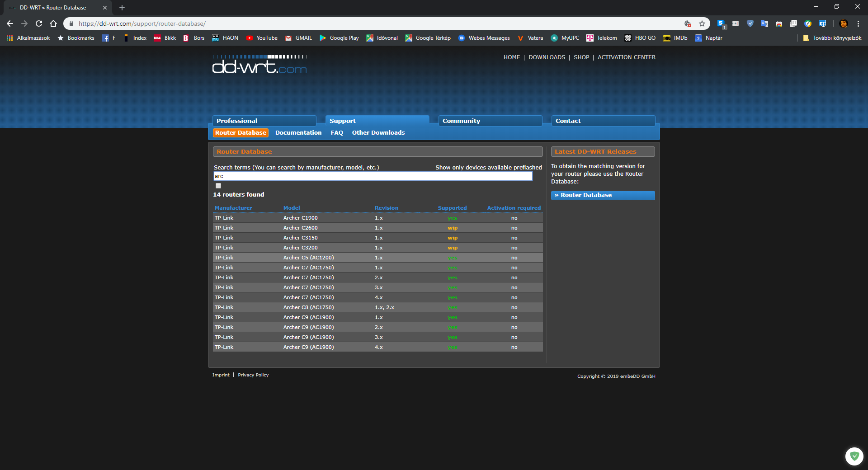Viewport: 868px width, 470px height.
Task: View site security lock information
Action: click(x=71, y=23)
